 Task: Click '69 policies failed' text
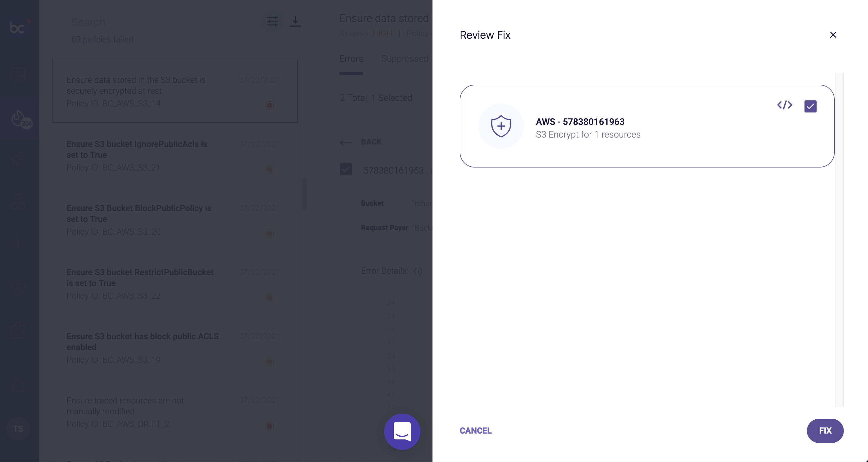[x=102, y=39]
